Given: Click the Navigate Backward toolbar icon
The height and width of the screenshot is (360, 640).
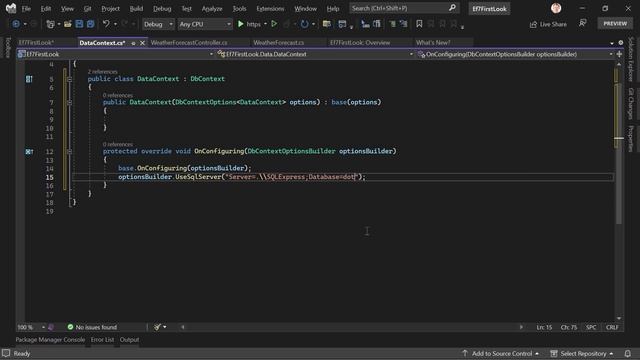Looking at the screenshot, I should tap(16, 24).
